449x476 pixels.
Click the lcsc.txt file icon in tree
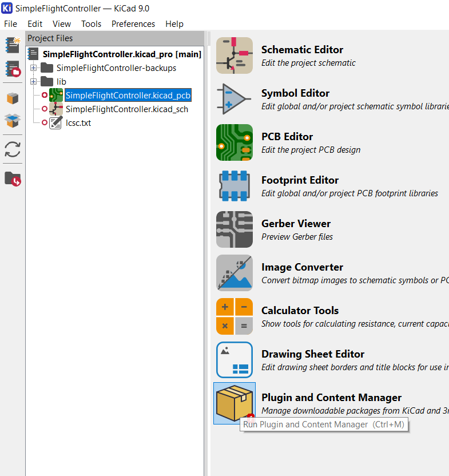(x=56, y=122)
